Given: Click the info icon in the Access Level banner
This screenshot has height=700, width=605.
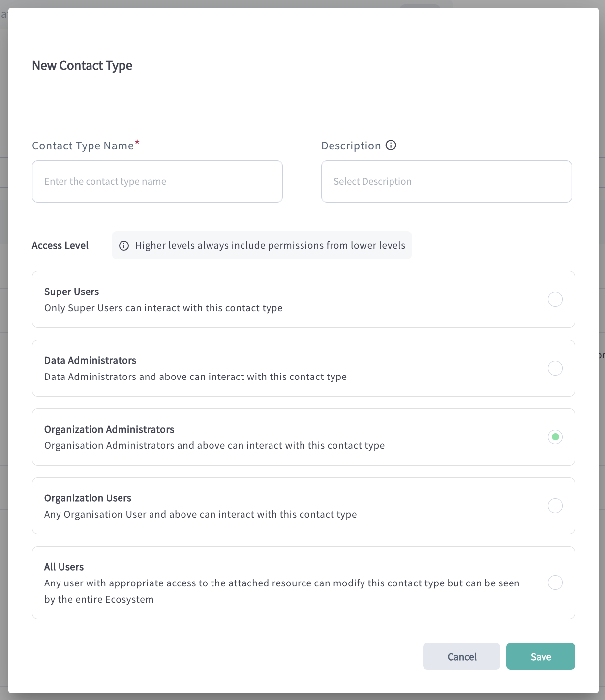Looking at the screenshot, I should pyautogui.click(x=124, y=245).
